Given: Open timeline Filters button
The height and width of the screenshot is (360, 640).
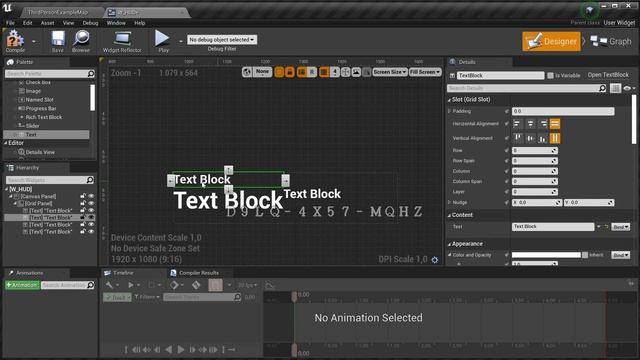Looking at the screenshot, I should 147,297.
